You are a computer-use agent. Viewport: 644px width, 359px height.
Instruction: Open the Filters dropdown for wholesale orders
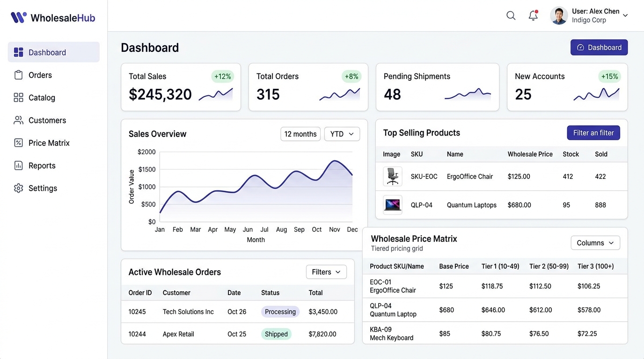[326, 272]
